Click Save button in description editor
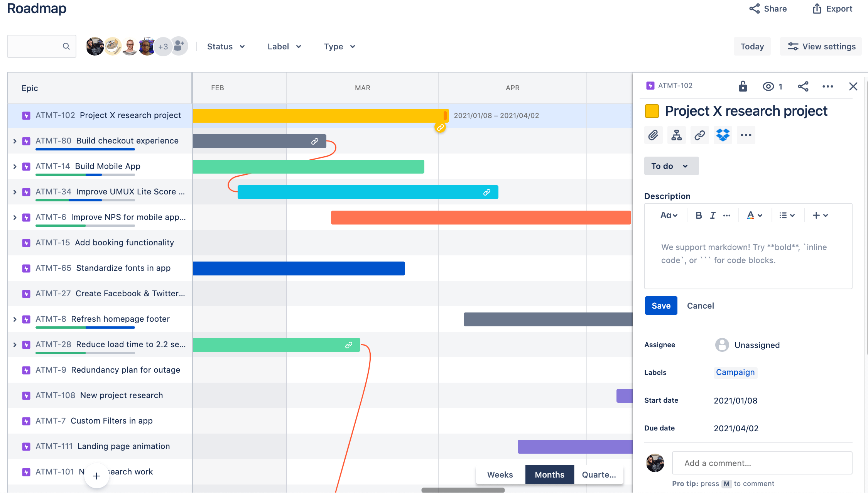Screen dimensions: 868x493 coord(660,306)
